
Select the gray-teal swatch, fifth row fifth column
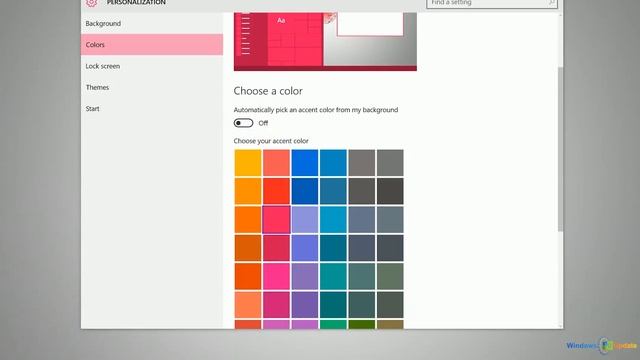point(362,276)
